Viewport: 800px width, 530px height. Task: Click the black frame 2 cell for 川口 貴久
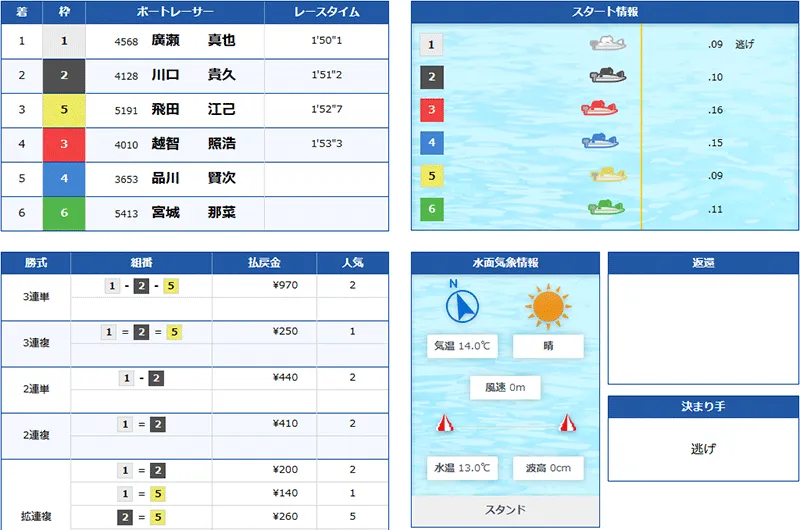click(64, 75)
